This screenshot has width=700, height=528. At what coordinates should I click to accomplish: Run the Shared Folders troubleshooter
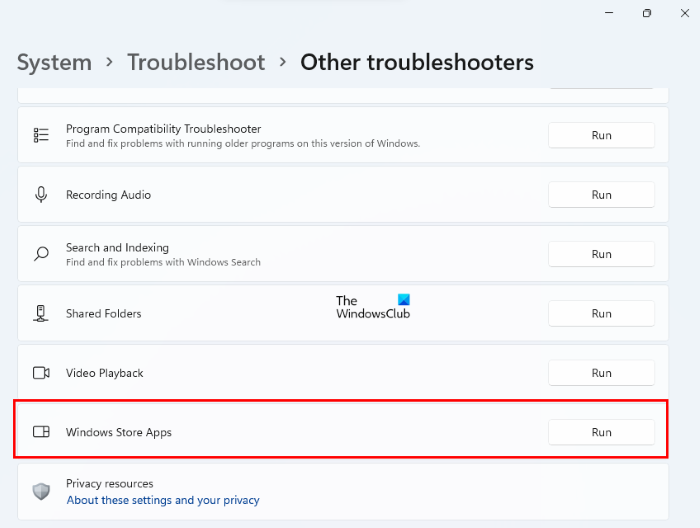601,313
